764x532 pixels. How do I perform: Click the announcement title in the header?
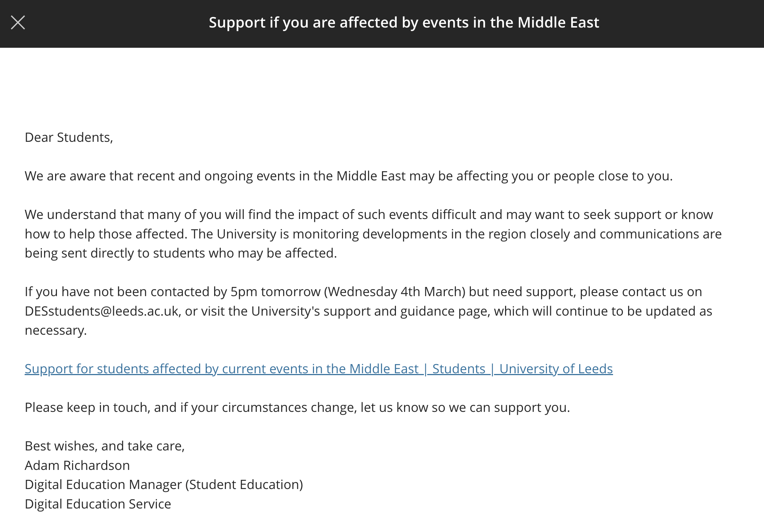tap(404, 23)
